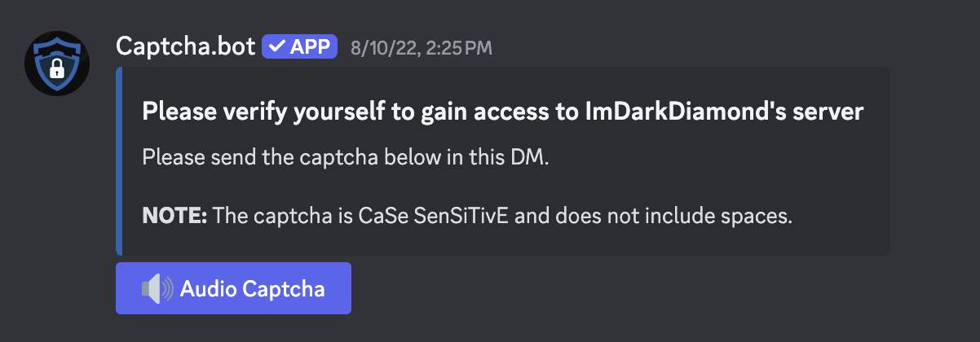Screen dimensions: 980x342
Task: Click the bold NOTE: label
Action: point(175,216)
